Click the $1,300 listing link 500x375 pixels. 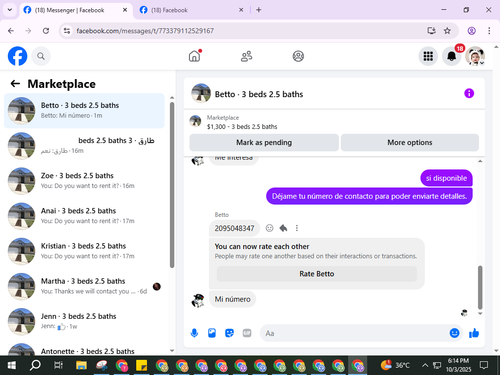point(242,127)
